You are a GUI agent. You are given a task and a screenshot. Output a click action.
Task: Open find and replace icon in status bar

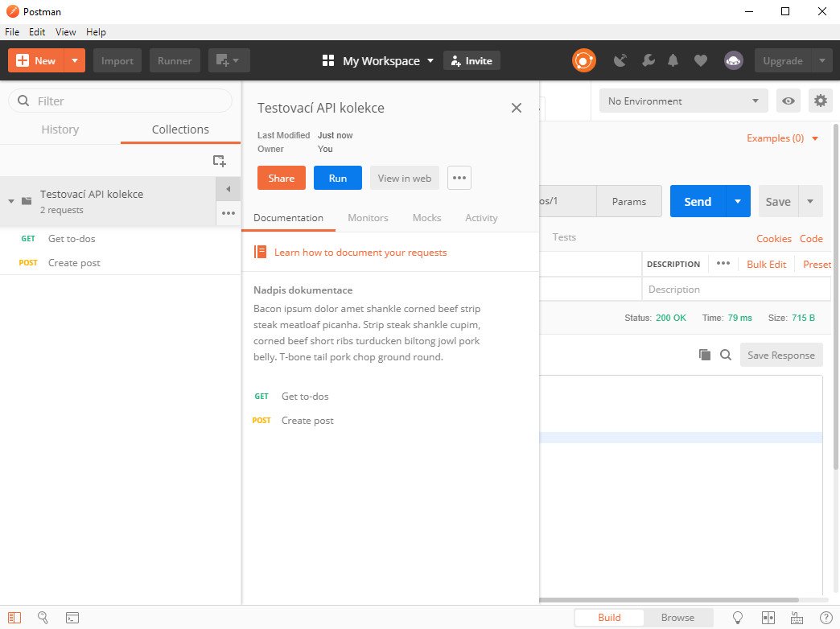(43, 618)
